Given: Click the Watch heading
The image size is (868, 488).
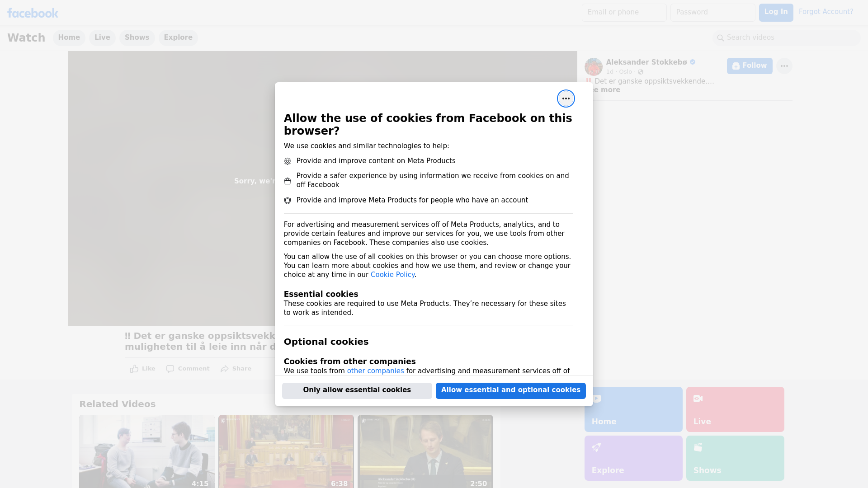Looking at the screenshot, I should (x=26, y=38).
